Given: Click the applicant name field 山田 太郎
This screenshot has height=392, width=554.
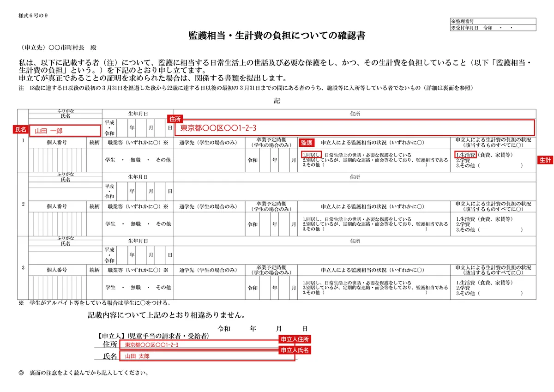Looking at the screenshot, I should click(x=206, y=356).
